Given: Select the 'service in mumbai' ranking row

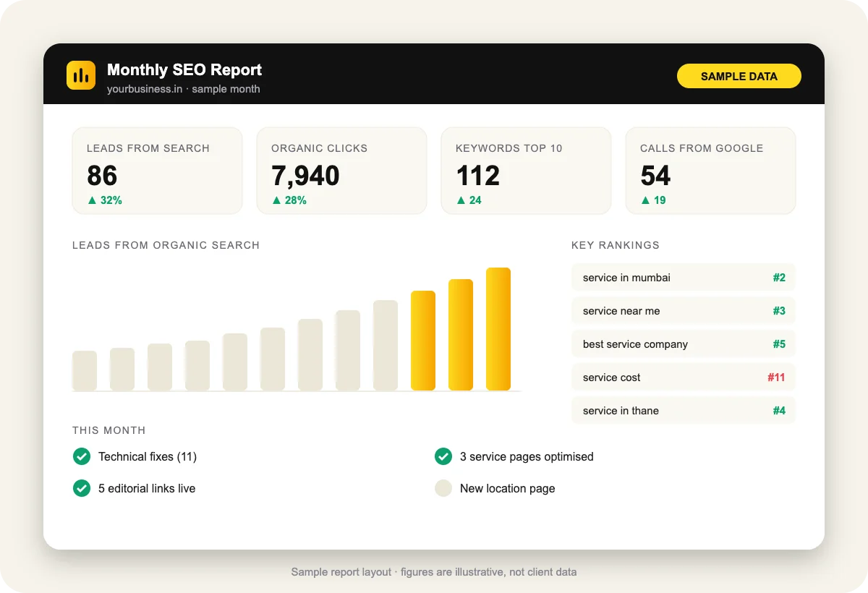Looking at the screenshot, I should coord(684,278).
